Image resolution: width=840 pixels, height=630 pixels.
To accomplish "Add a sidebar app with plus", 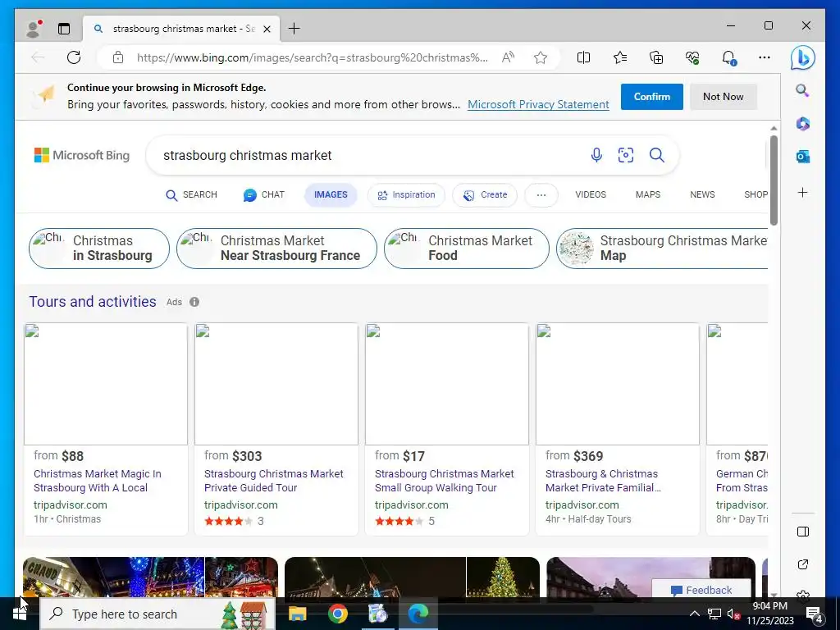I will coord(802,192).
